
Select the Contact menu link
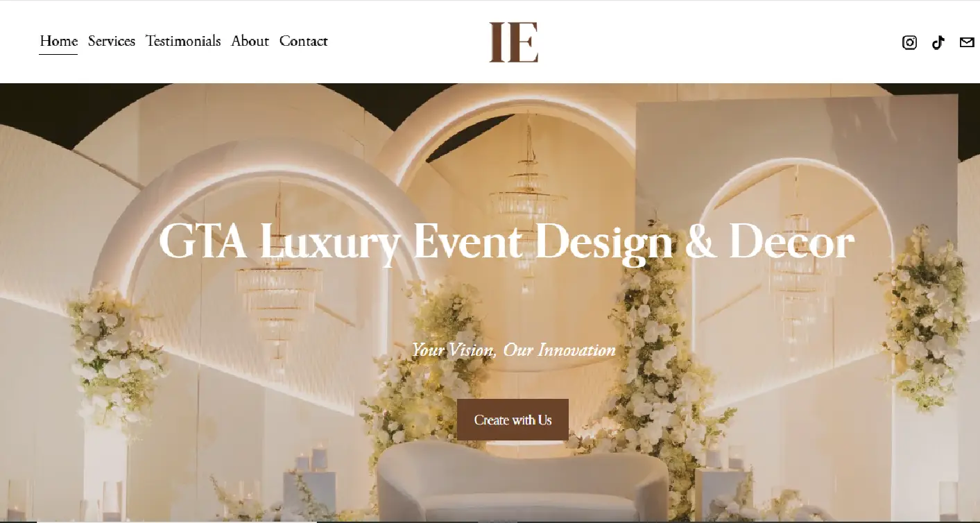pyautogui.click(x=303, y=41)
